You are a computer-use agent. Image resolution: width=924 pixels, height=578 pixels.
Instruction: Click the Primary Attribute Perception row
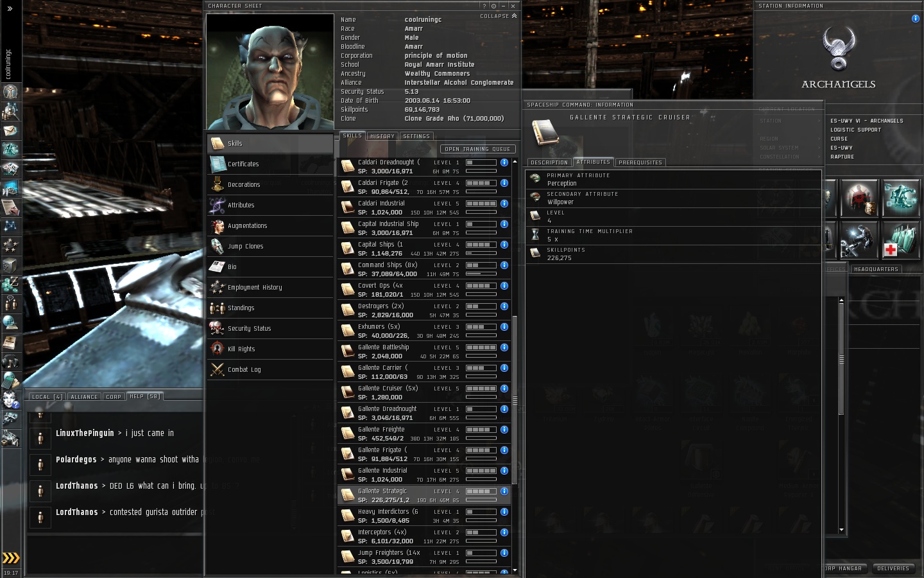[x=673, y=179]
